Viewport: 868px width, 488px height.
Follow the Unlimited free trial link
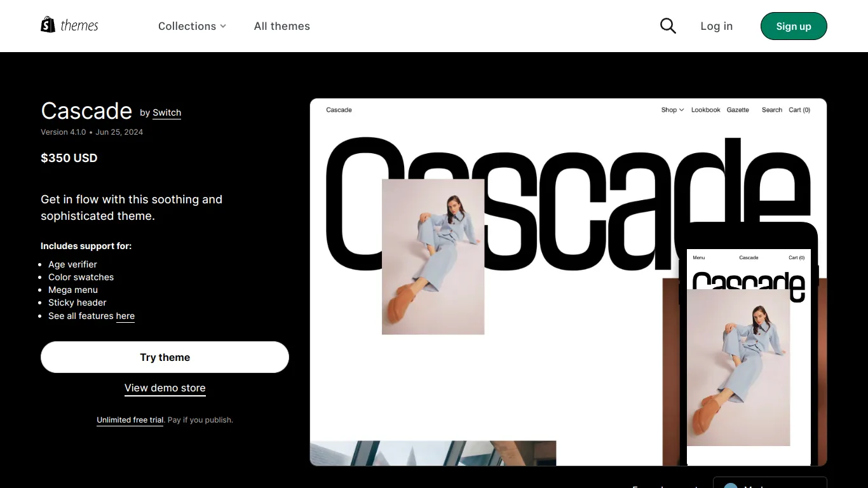pyautogui.click(x=130, y=420)
